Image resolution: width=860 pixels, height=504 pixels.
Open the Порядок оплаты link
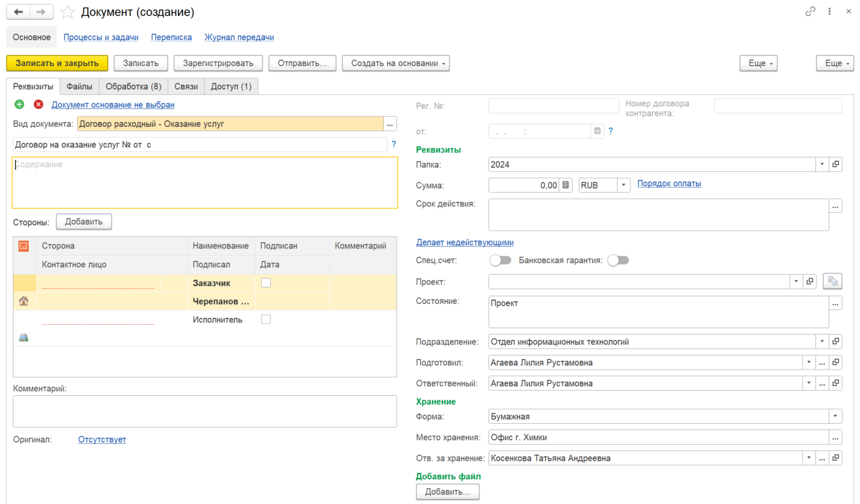669,184
